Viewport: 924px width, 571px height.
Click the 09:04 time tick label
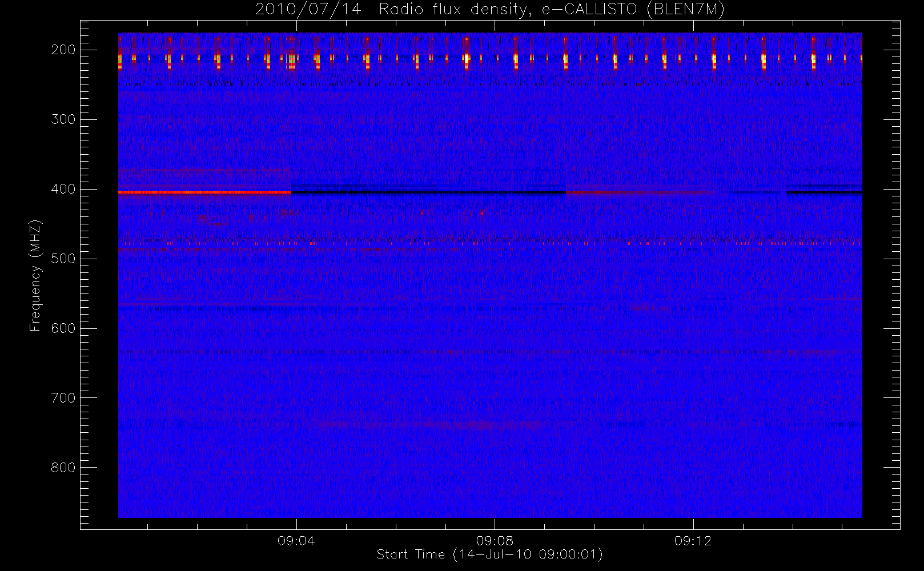coord(296,541)
